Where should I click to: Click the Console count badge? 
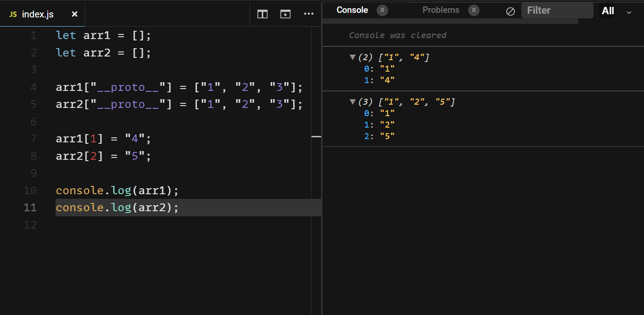[x=382, y=10]
